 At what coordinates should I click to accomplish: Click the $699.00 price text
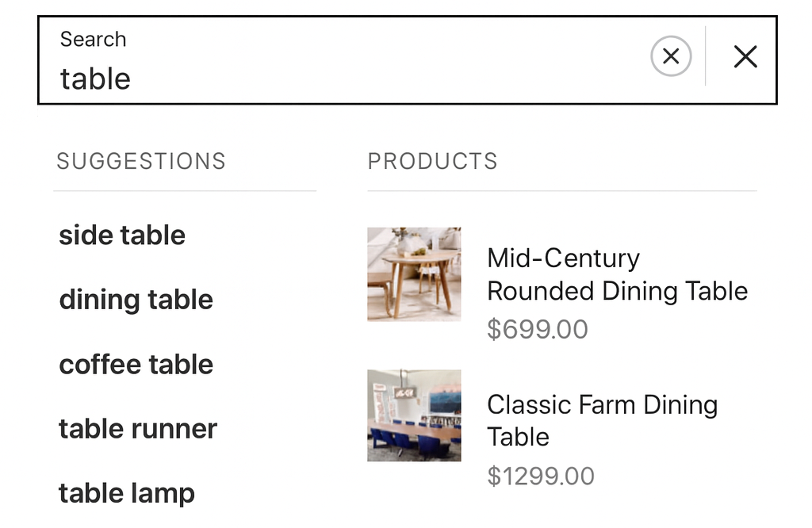tap(538, 329)
